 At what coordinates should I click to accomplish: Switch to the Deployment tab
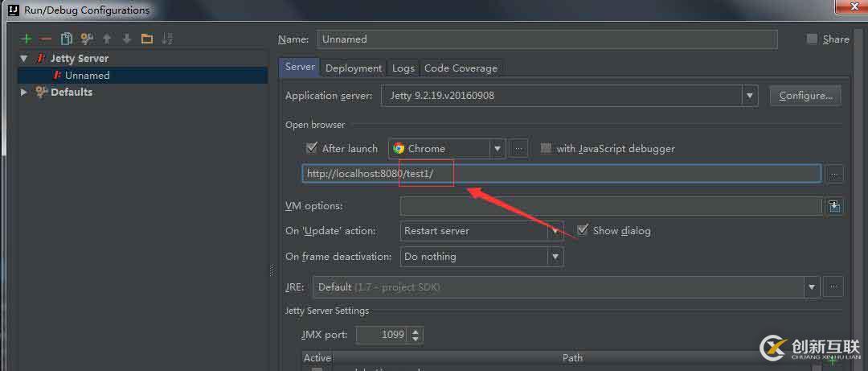click(x=353, y=68)
